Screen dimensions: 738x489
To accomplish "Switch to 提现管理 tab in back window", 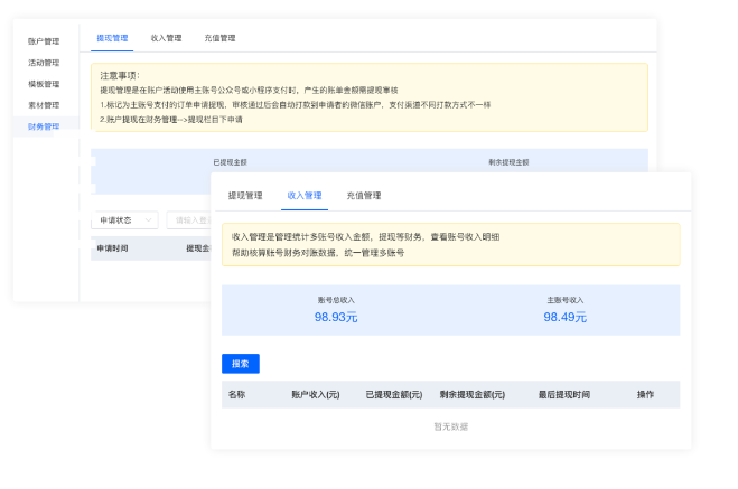I will (x=112, y=38).
